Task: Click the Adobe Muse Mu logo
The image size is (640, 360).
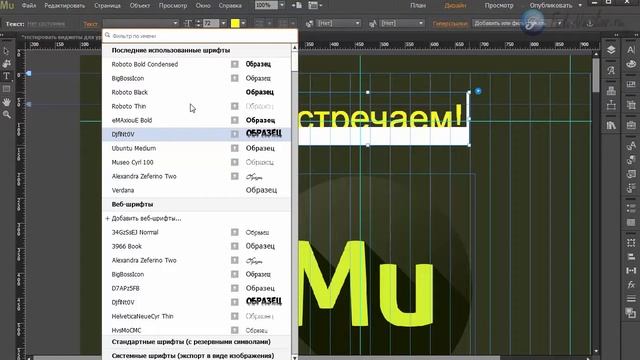Action: point(7,5)
